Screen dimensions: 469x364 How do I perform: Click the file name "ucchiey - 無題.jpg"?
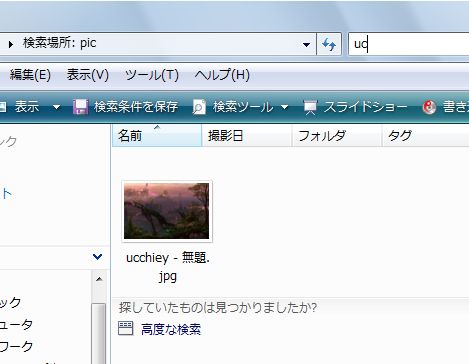[168, 267]
